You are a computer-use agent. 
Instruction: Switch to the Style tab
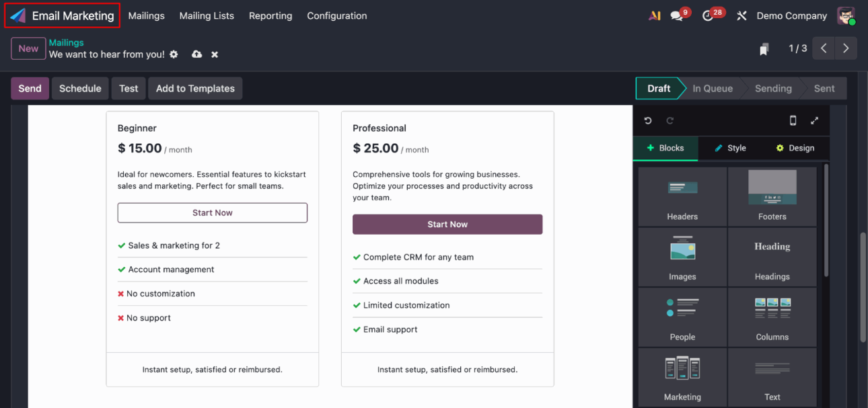pos(730,148)
